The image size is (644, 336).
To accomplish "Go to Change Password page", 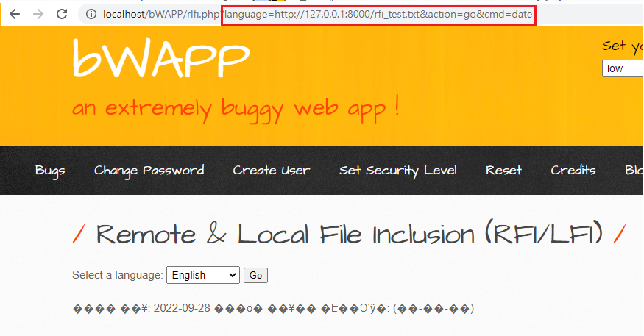I will [149, 171].
